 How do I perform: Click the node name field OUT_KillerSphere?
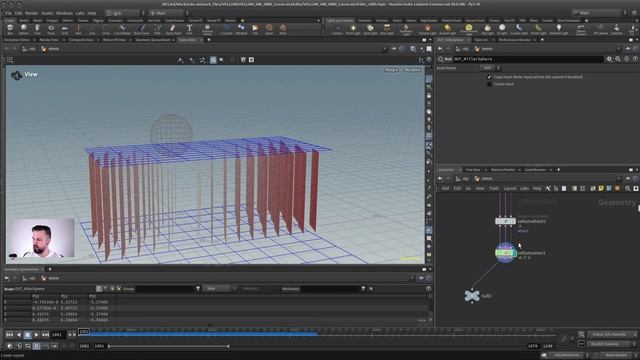pos(528,59)
